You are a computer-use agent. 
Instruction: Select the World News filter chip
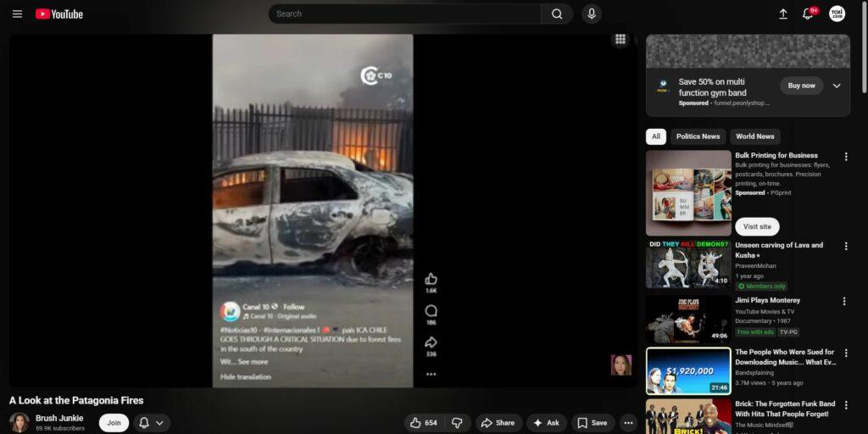point(754,136)
